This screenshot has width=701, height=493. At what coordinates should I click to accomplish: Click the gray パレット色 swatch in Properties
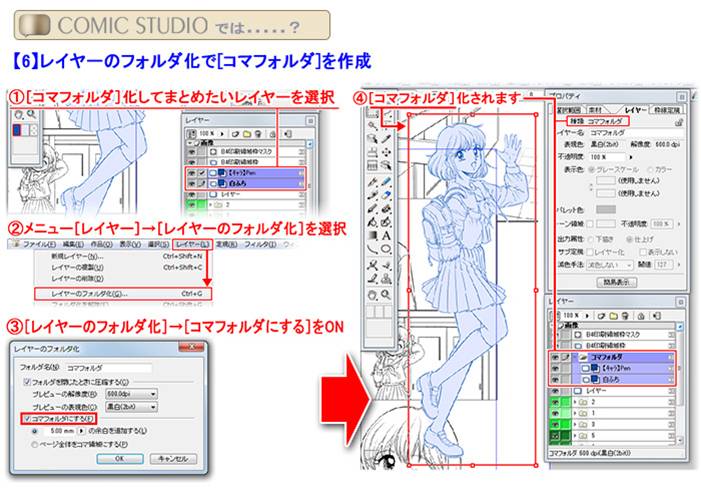pyautogui.click(x=606, y=209)
